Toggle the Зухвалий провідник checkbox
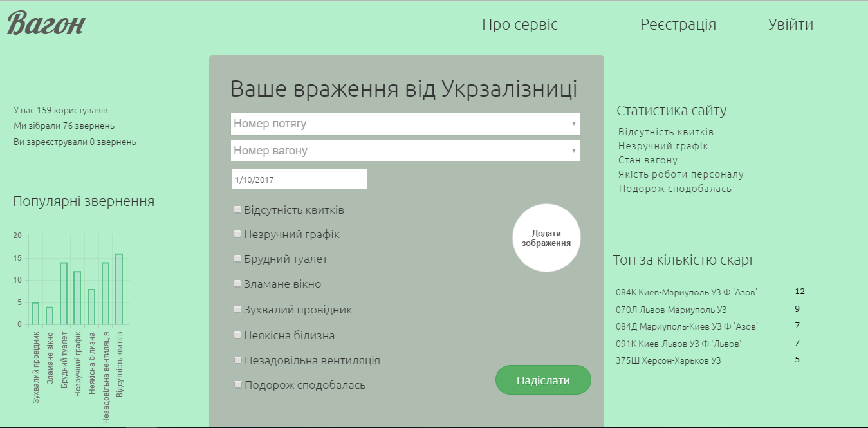Screen dimensions: 868x428 [237, 309]
